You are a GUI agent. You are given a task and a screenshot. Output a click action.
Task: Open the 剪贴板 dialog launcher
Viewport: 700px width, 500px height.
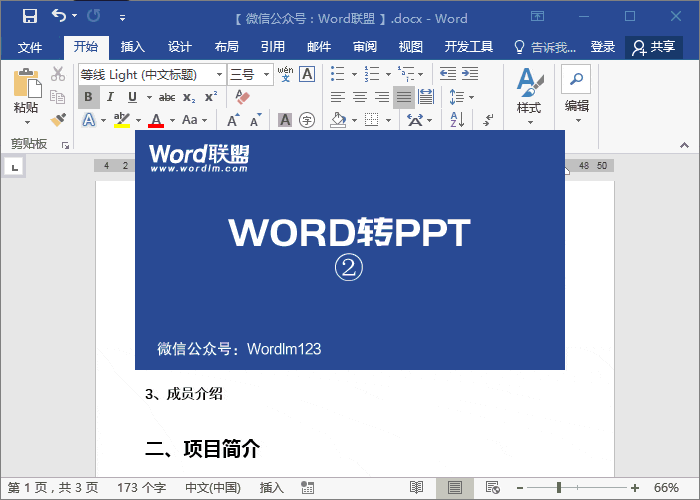[x=66, y=145]
